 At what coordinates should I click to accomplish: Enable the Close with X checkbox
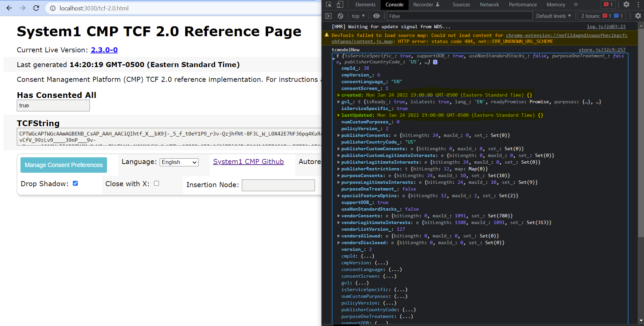(156, 183)
